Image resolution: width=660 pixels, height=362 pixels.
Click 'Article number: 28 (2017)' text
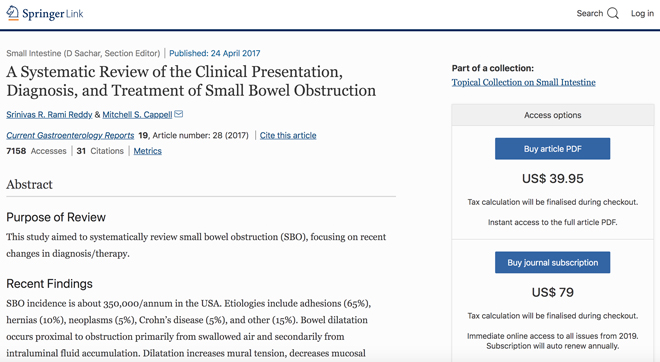(x=200, y=136)
